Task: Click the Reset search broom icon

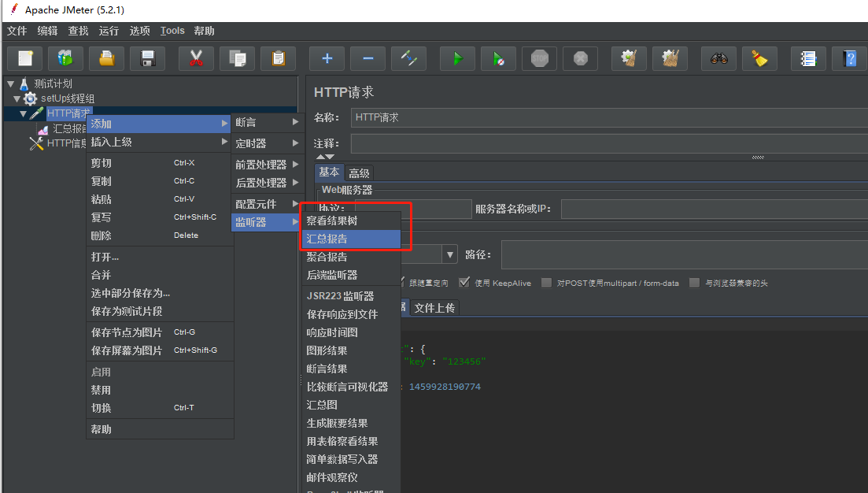Action: [x=760, y=58]
